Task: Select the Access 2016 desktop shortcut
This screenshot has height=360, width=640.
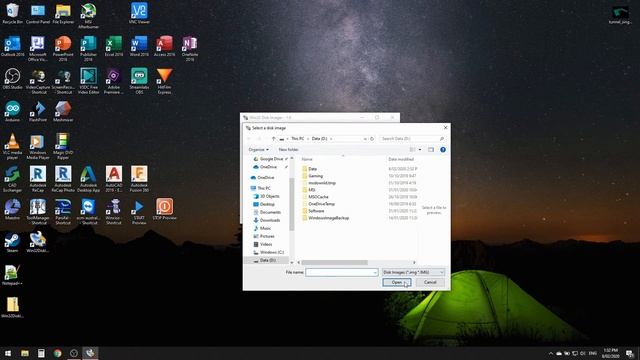Action: 164,46
